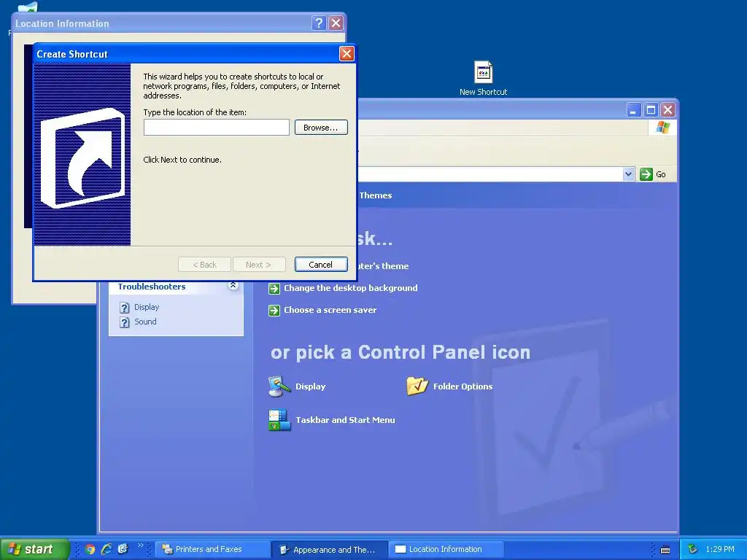Image resolution: width=747 pixels, height=560 pixels.
Task: Click the Sound troubleshooter help icon
Action: tap(124, 322)
